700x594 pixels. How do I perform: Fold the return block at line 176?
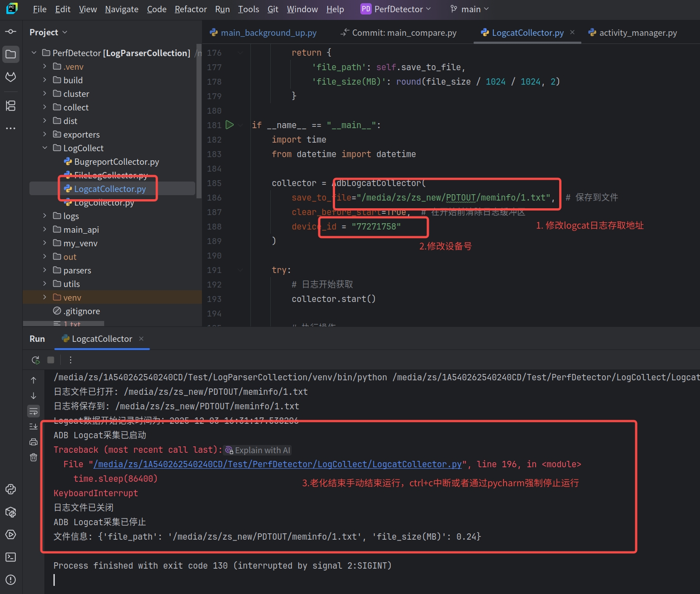point(240,53)
